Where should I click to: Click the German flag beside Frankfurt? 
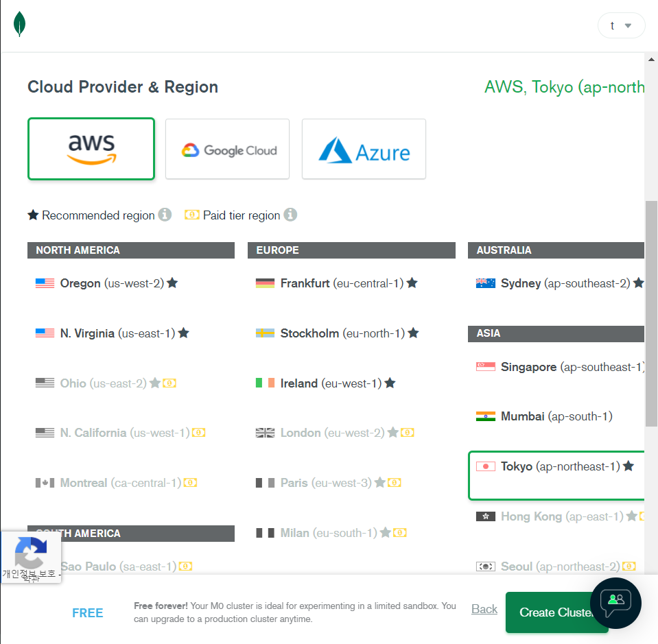(x=266, y=283)
